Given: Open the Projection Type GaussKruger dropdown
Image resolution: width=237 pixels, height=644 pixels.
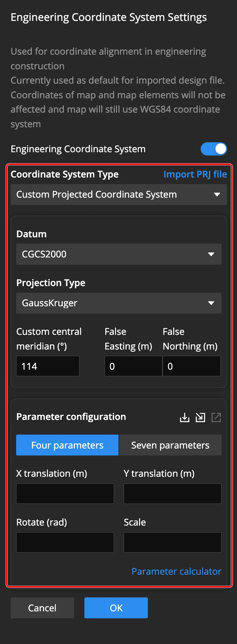Looking at the screenshot, I should coord(118,303).
